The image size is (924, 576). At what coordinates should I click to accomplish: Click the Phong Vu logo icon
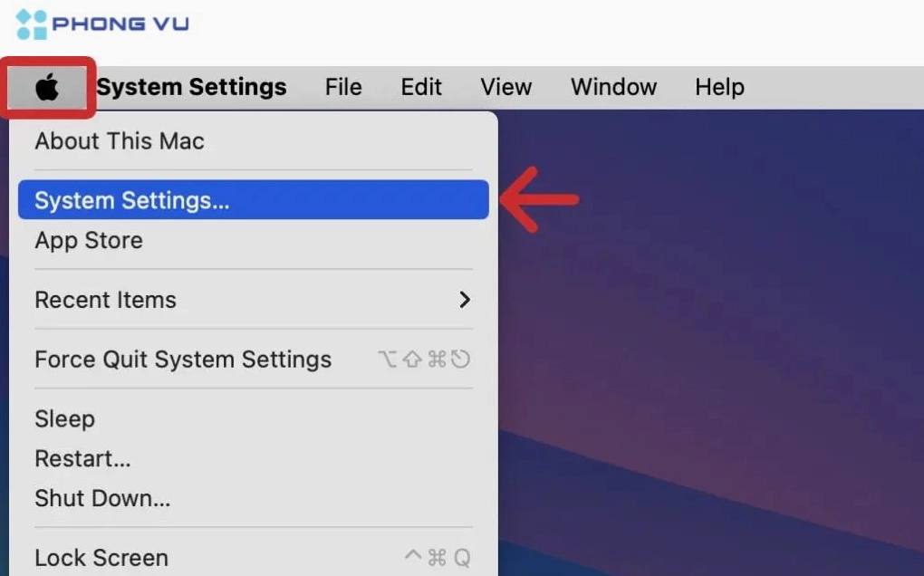coord(32,24)
